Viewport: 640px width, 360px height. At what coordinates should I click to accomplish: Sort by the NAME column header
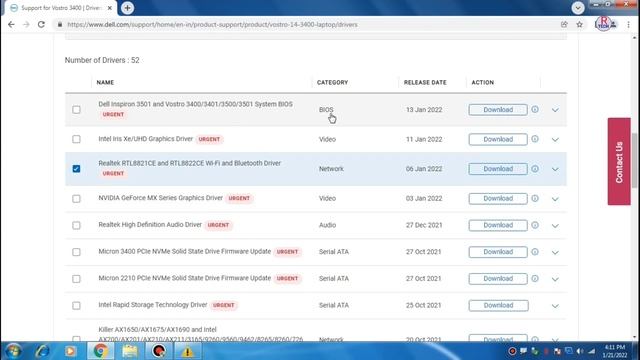(x=105, y=82)
